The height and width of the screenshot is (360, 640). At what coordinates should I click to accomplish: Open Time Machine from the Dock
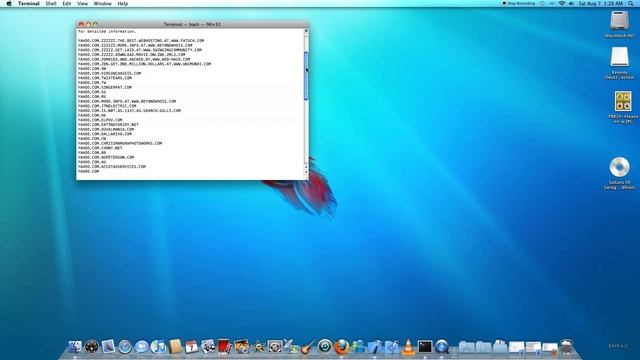click(x=325, y=347)
